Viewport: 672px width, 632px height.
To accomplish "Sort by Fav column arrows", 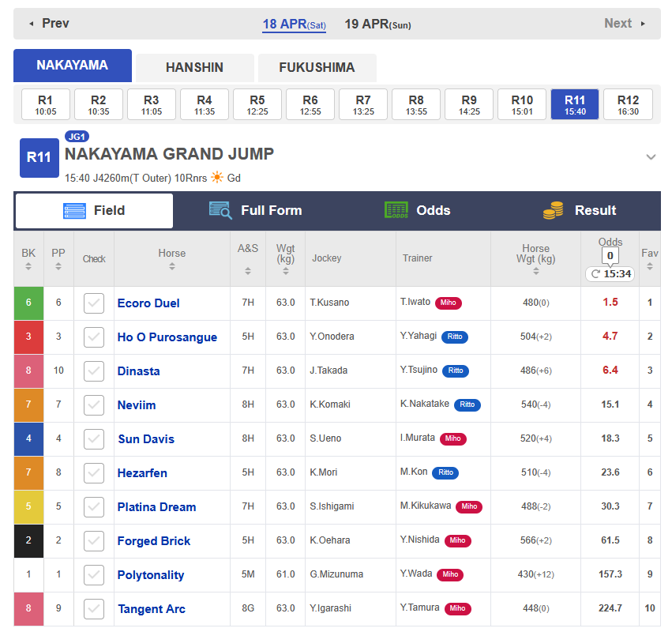I will (650, 266).
